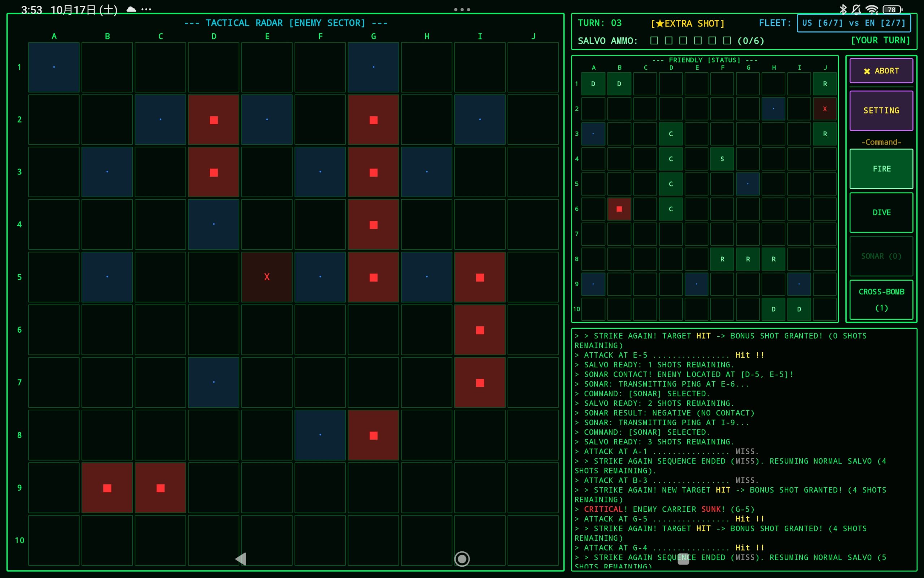Viewport: 924px width, 578px height.
Task: Tap the Android recent apps square
Action: tap(683, 559)
